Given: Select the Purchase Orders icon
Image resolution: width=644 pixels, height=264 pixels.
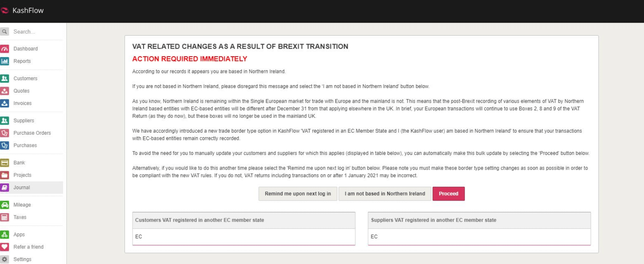Looking at the screenshot, I should click(x=5, y=133).
